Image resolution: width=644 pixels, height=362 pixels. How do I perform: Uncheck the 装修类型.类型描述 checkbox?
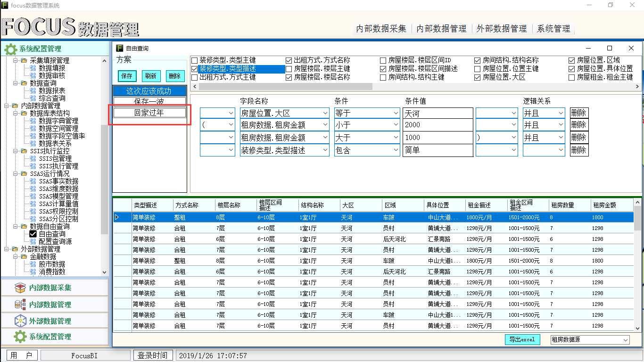click(194, 69)
